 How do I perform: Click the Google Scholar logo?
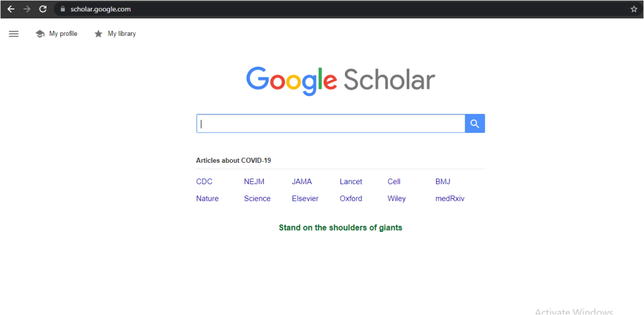point(340,80)
